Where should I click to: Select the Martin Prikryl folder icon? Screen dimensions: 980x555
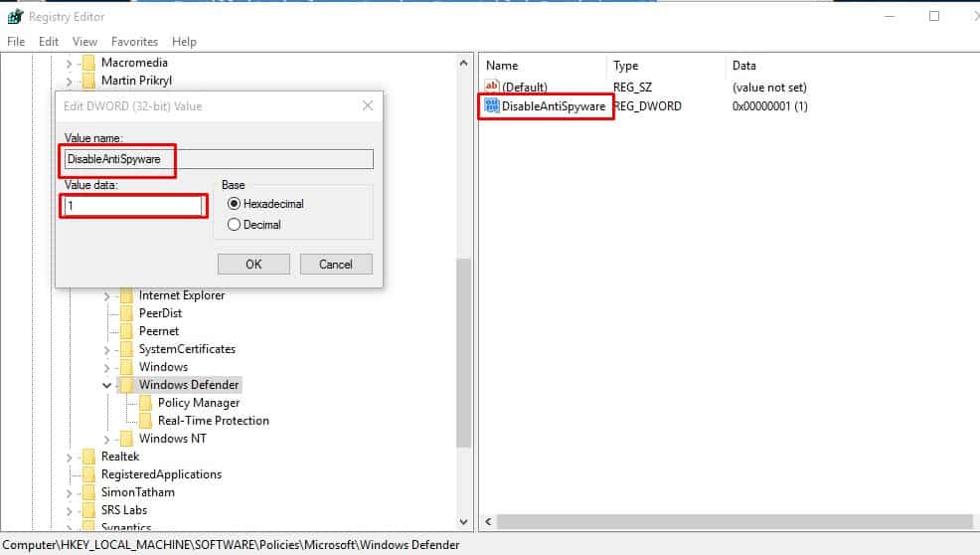[88, 81]
